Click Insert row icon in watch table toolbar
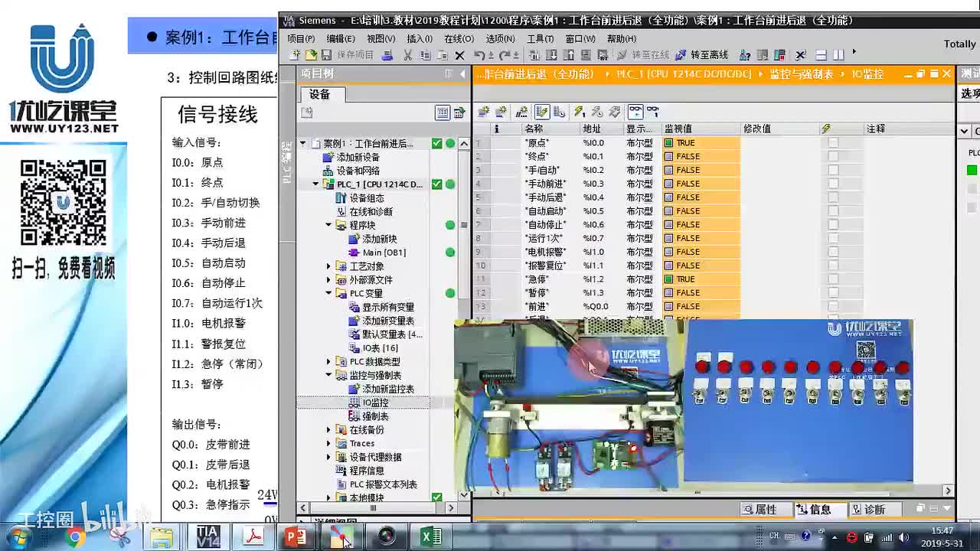 click(483, 112)
